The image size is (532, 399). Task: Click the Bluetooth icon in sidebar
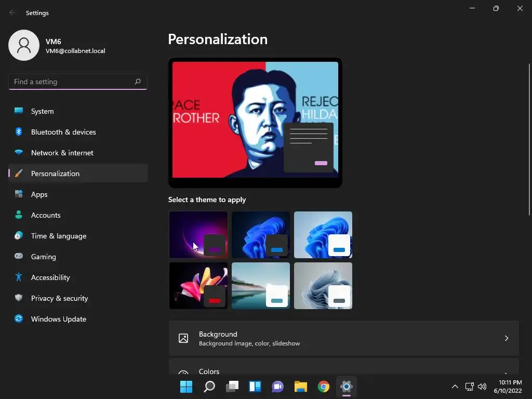coord(19,131)
